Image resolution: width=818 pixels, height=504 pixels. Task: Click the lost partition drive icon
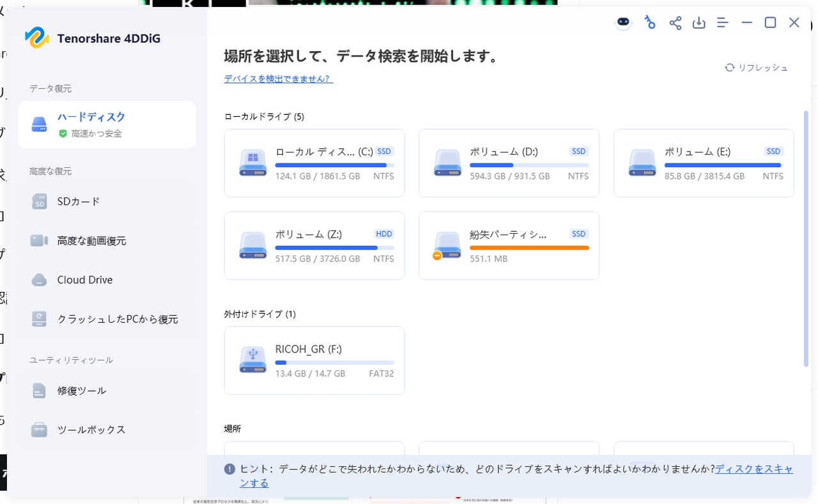pos(447,245)
